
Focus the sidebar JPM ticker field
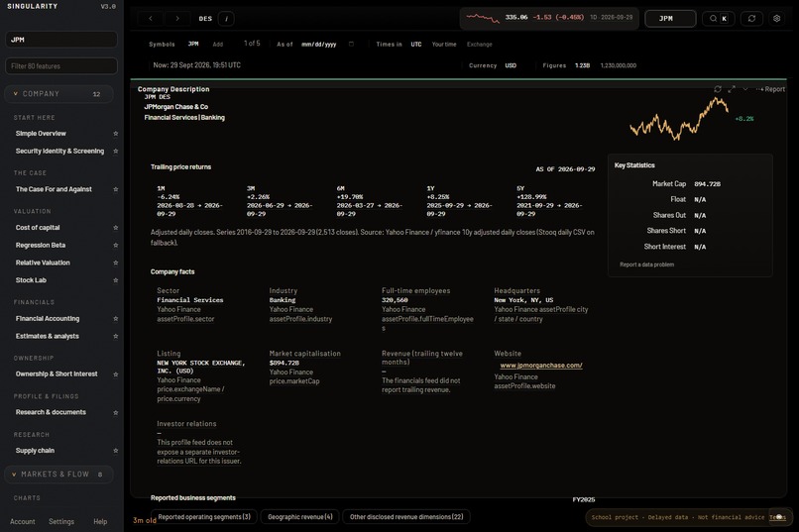pos(61,40)
